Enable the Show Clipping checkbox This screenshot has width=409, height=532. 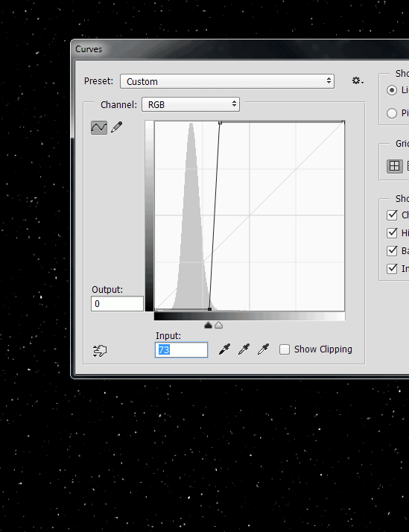[x=285, y=349]
